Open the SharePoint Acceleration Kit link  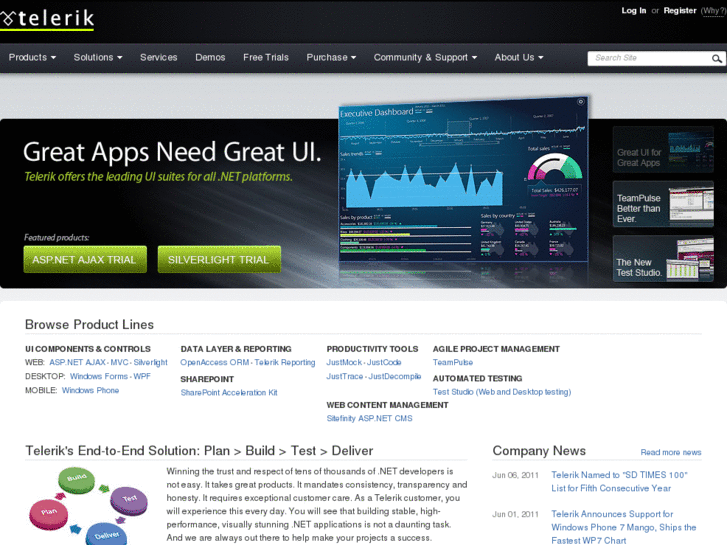click(229, 392)
